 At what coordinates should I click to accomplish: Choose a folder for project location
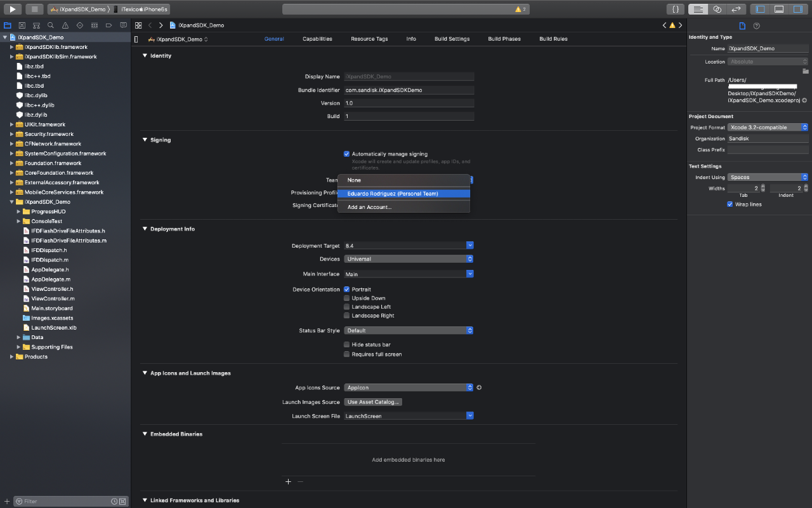point(806,71)
